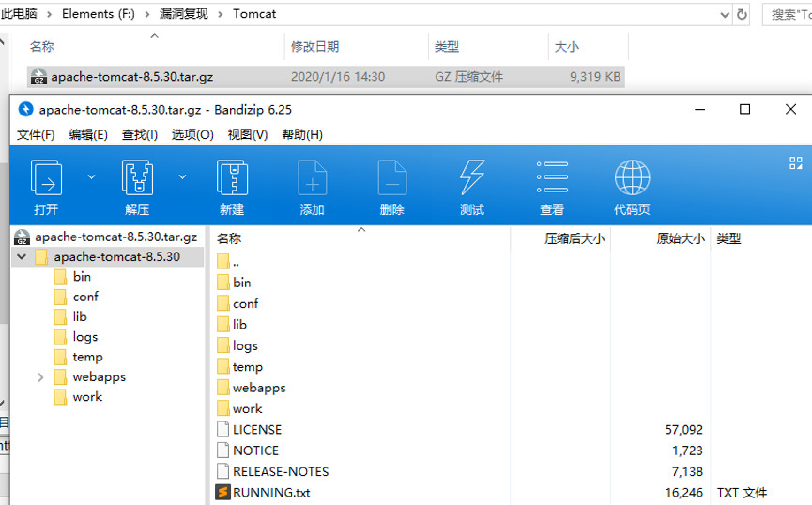Navigate to Tomcat breadcrumb in Explorer
Screen dimensions: 812x505
[254, 14]
